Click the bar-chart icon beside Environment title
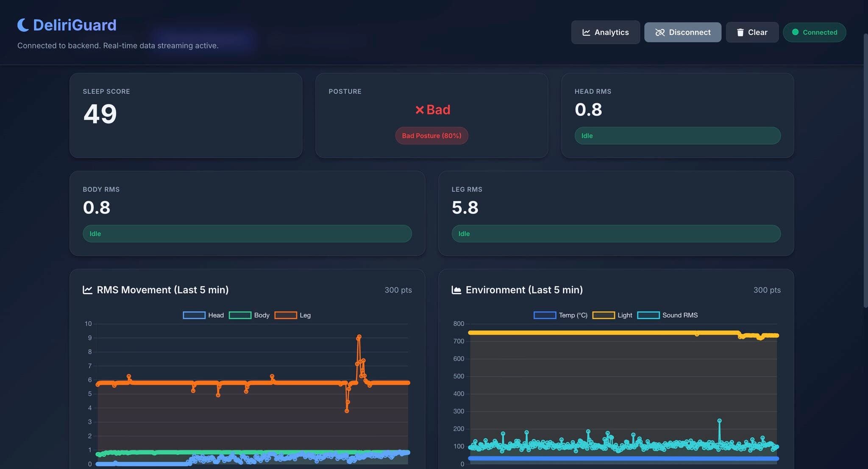868x469 pixels. point(456,290)
